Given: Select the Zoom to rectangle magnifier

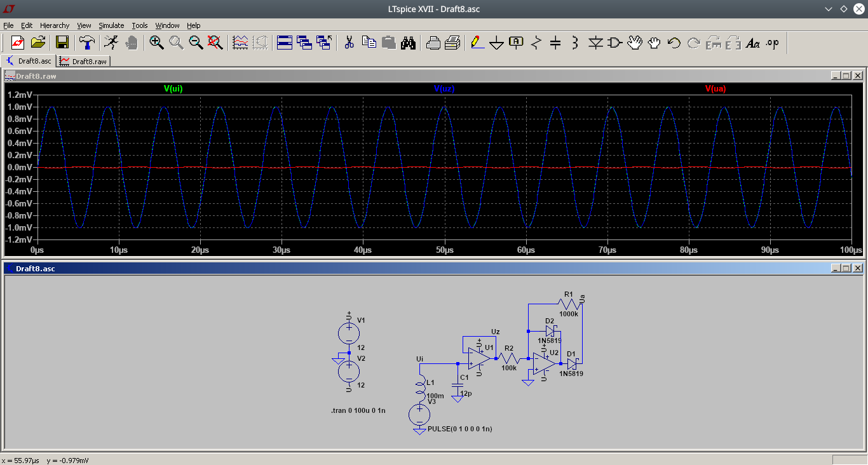Looking at the screenshot, I should pos(156,43).
